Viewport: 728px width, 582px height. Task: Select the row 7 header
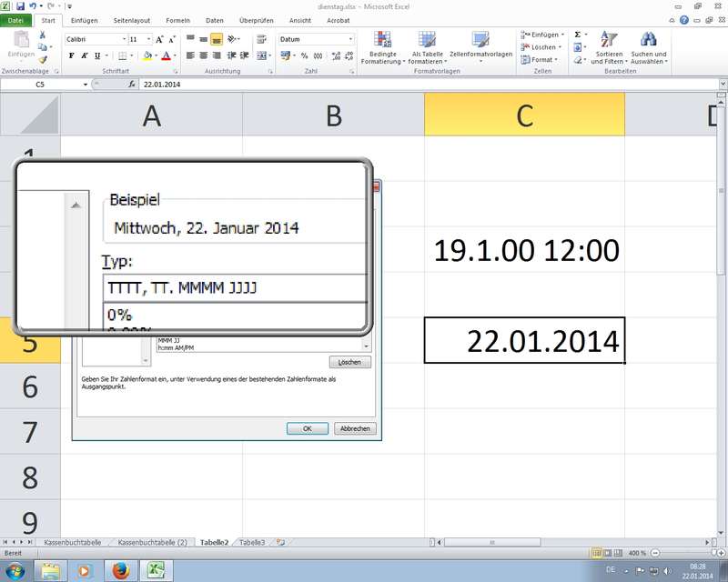[30, 432]
